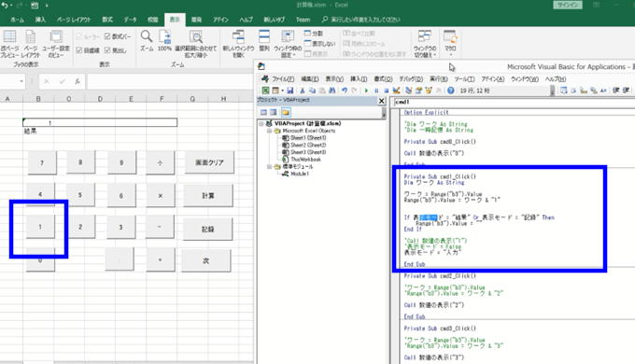Open Custom Views (ユーザー設定のビュー)
The height and width of the screenshot is (364, 635).
click(x=56, y=43)
